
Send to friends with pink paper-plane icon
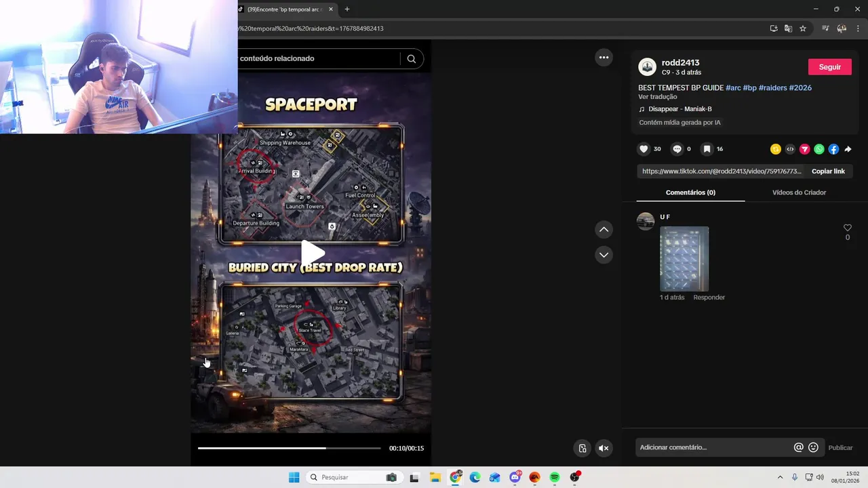(805, 149)
